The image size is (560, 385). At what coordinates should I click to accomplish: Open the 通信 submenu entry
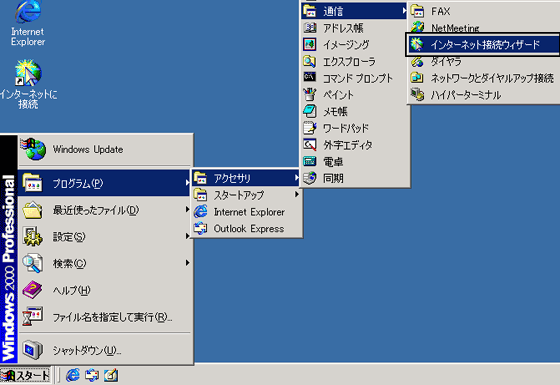pos(354,11)
